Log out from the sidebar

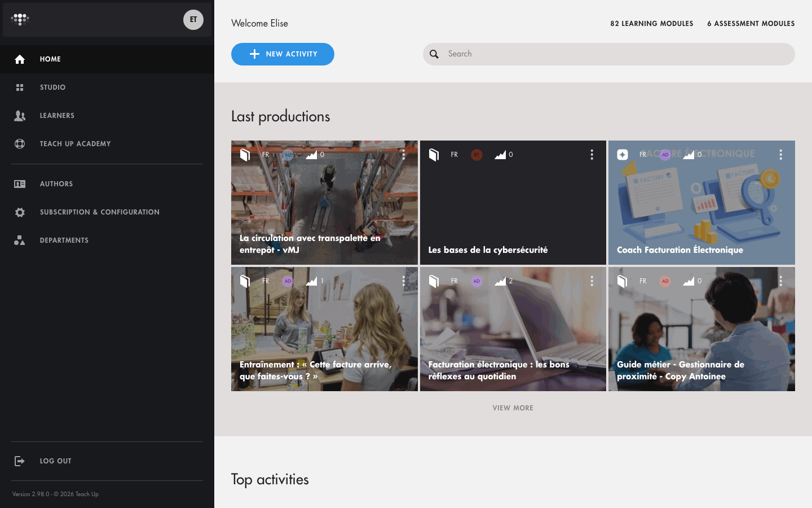pyautogui.click(x=107, y=461)
